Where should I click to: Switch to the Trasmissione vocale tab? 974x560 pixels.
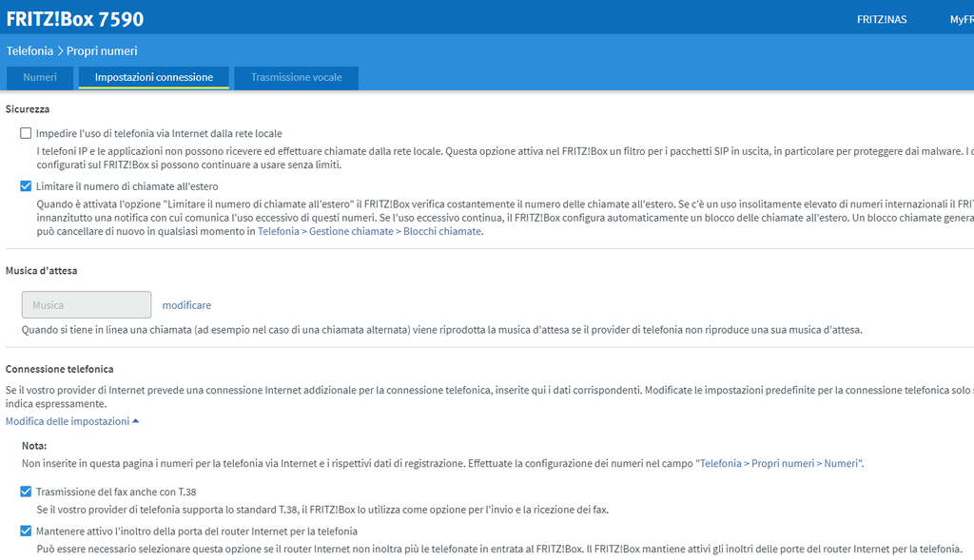click(297, 78)
